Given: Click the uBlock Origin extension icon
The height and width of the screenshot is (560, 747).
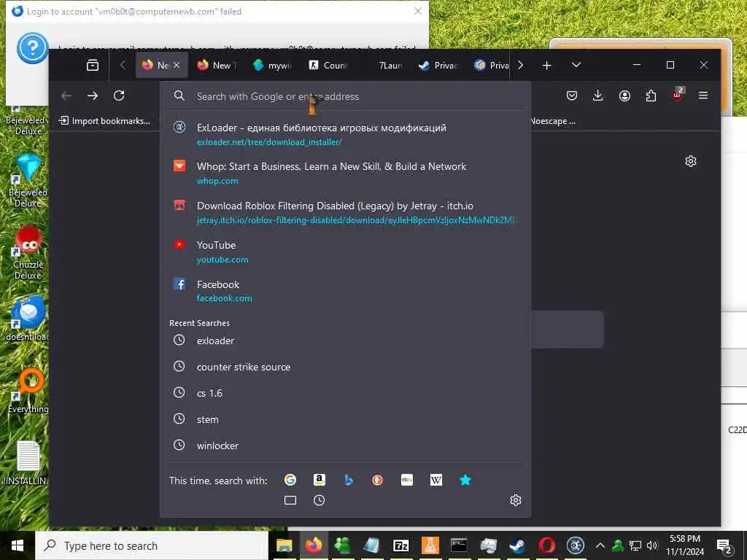Looking at the screenshot, I should [x=678, y=95].
